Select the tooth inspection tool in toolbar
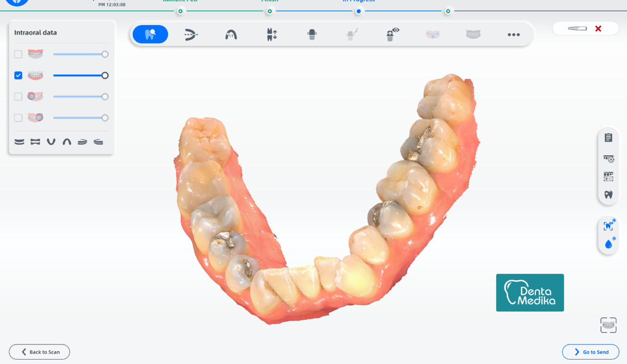The height and width of the screenshot is (364, 627). (x=150, y=34)
